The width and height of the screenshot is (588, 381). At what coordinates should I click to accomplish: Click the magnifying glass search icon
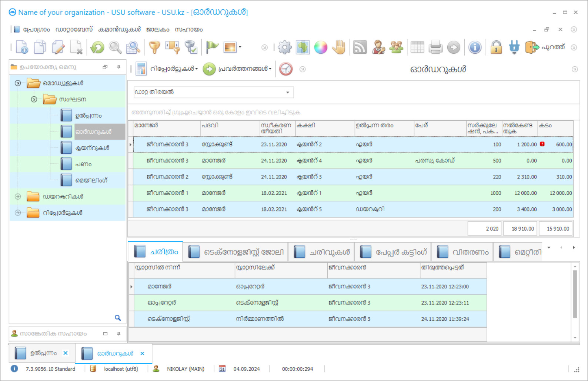point(115,47)
